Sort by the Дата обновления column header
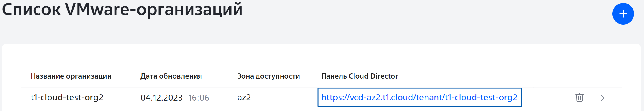The image size is (644, 111). [171, 76]
